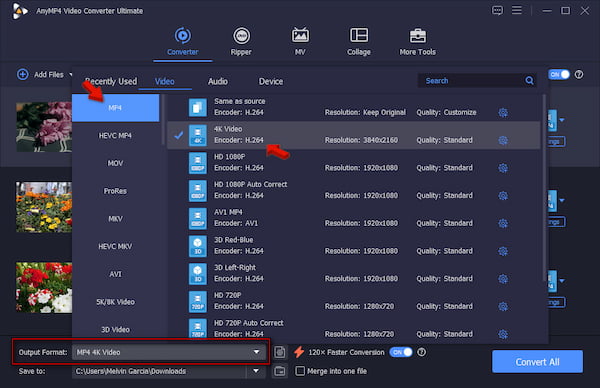Open settings gear for HD 720P Auto Correct
This screenshot has height=388, width=600.
503,334
